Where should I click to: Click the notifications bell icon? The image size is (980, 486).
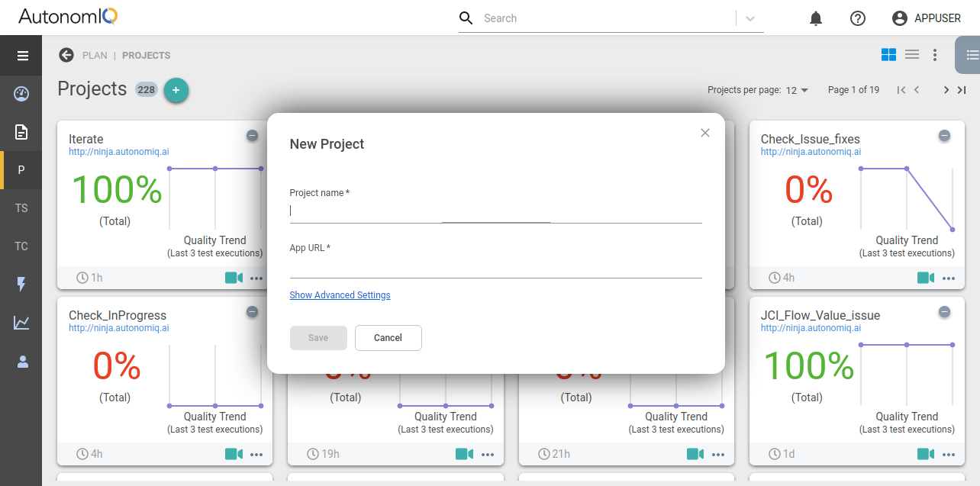[x=816, y=18]
